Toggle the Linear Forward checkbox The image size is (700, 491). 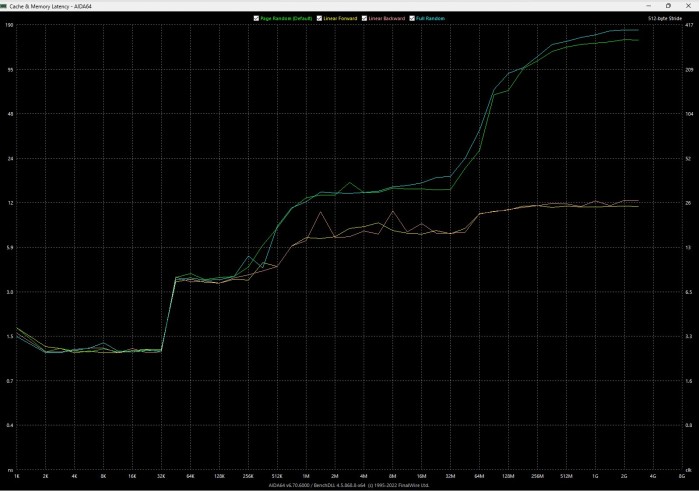pos(319,18)
